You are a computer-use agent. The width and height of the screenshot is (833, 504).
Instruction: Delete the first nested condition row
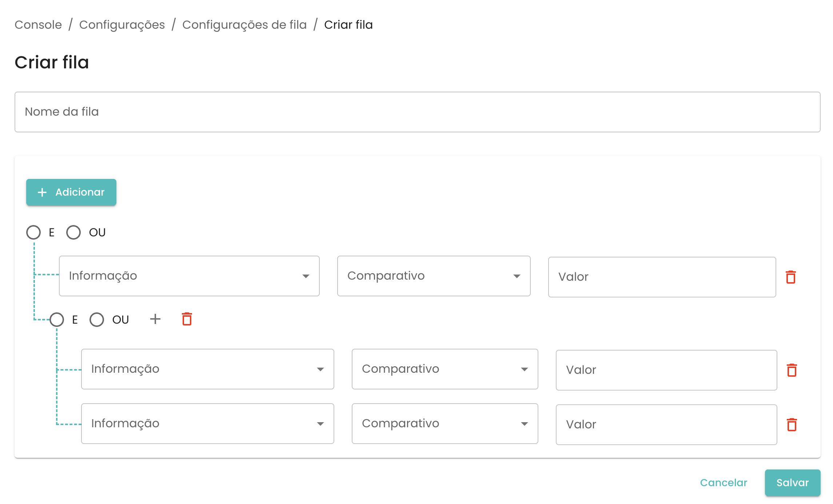click(792, 370)
